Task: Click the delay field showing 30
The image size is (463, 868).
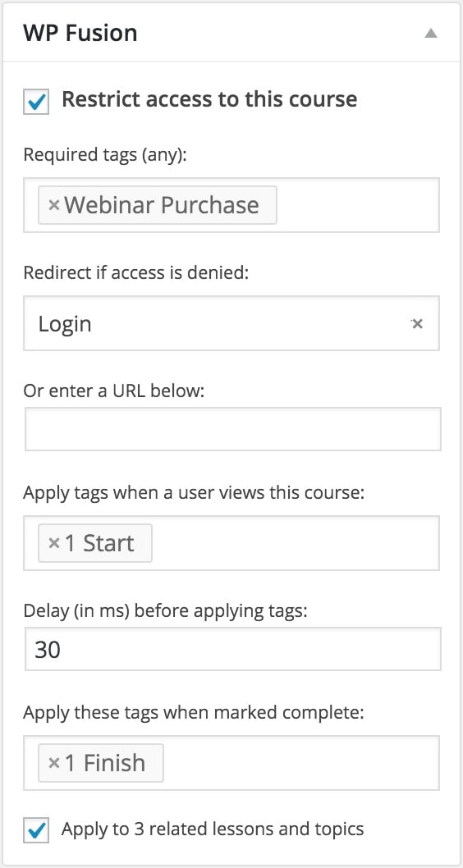Action: (x=232, y=649)
